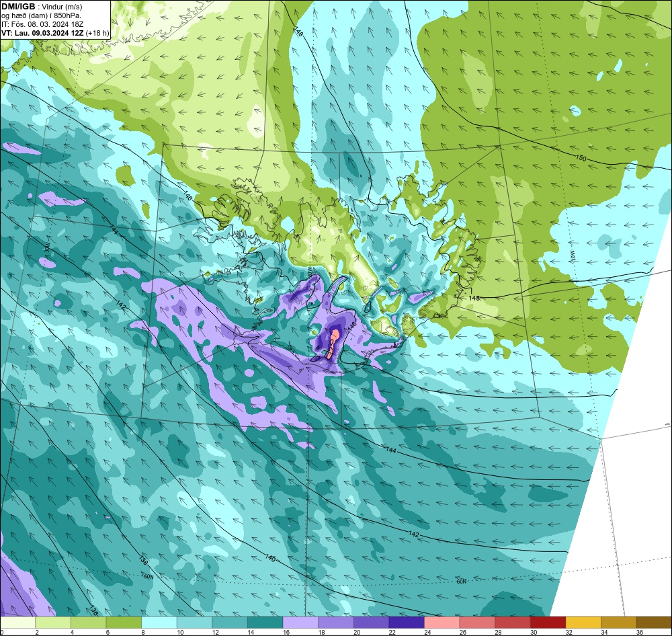
Task: Click the '16' value on the color scale
Action: pos(286,632)
